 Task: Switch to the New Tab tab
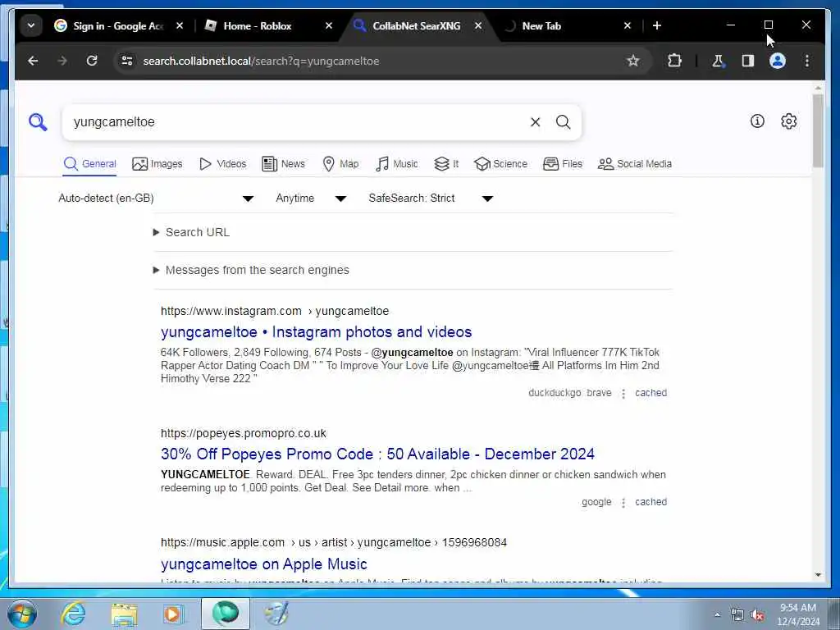[x=541, y=25]
